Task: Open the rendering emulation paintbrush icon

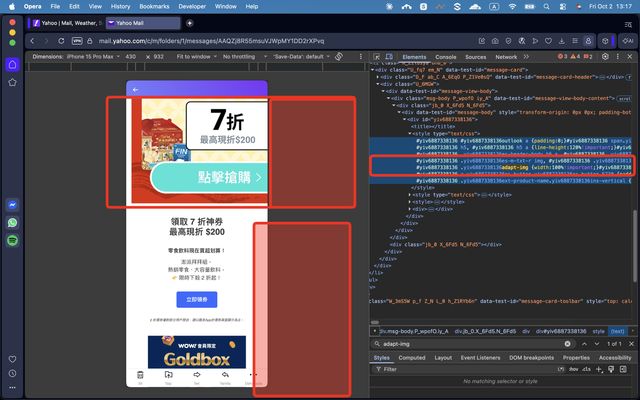Action: pyautogui.click(x=611, y=369)
